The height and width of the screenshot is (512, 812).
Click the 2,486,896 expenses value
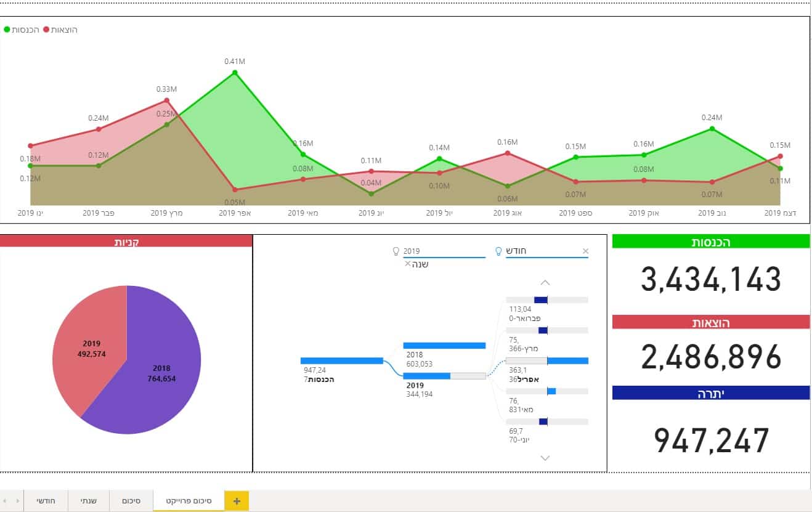(x=711, y=357)
